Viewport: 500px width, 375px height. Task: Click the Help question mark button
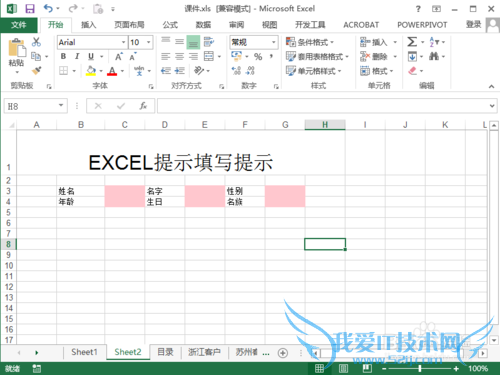point(418,9)
